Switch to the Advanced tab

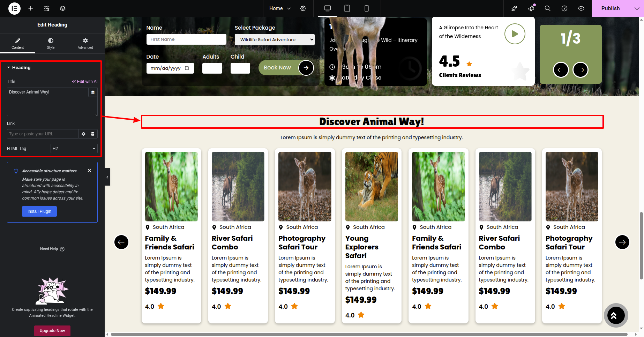(x=85, y=43)
